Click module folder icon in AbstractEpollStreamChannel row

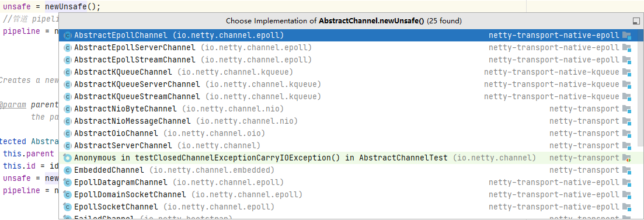click(626, 60)
